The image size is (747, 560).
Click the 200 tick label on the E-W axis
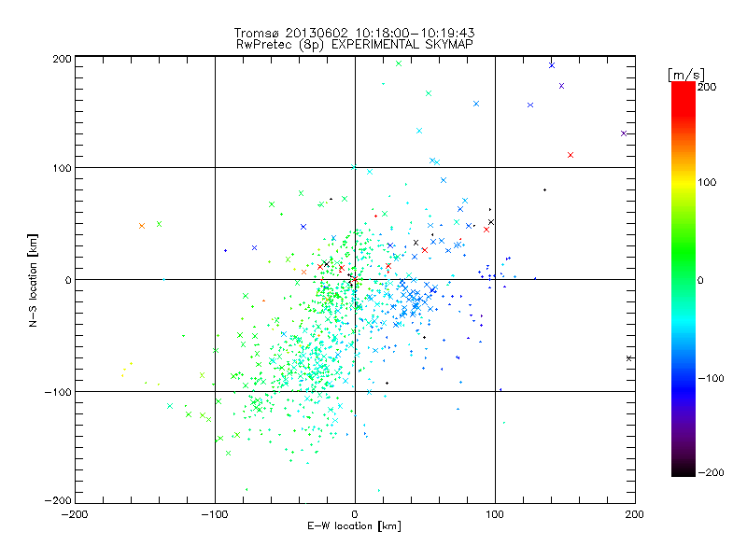[635, 514]
